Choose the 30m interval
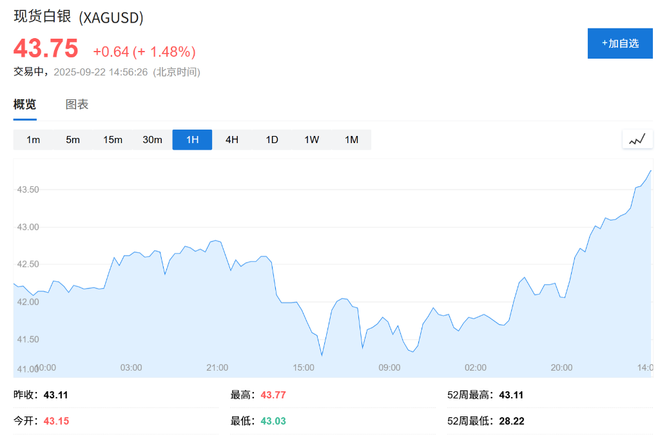The width and height of the screenshot is (660, 439). click(x=152, y=140)
